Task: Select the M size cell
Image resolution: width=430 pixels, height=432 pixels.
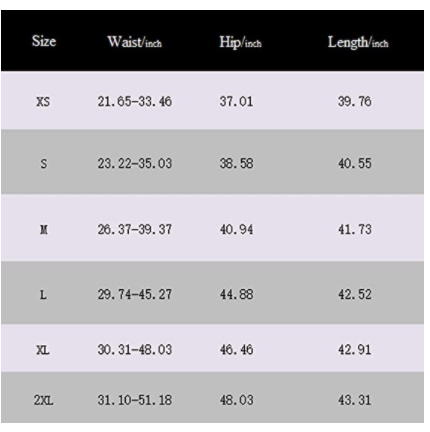Action: [x=44, y=229]
